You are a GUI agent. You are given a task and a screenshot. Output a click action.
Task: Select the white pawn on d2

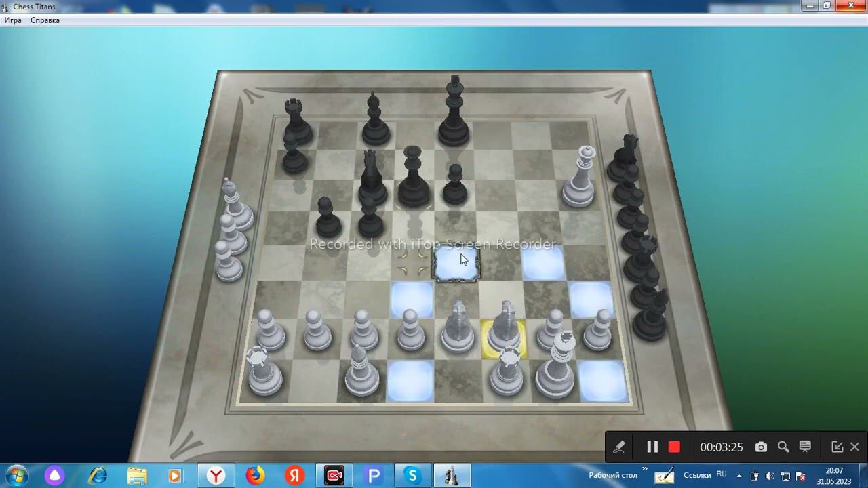411,330
